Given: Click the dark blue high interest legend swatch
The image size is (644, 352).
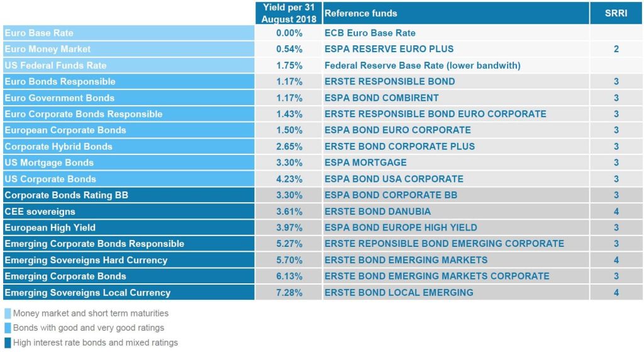Looking at the screenshot, I should pyautogui.click(x=8, y=343).
